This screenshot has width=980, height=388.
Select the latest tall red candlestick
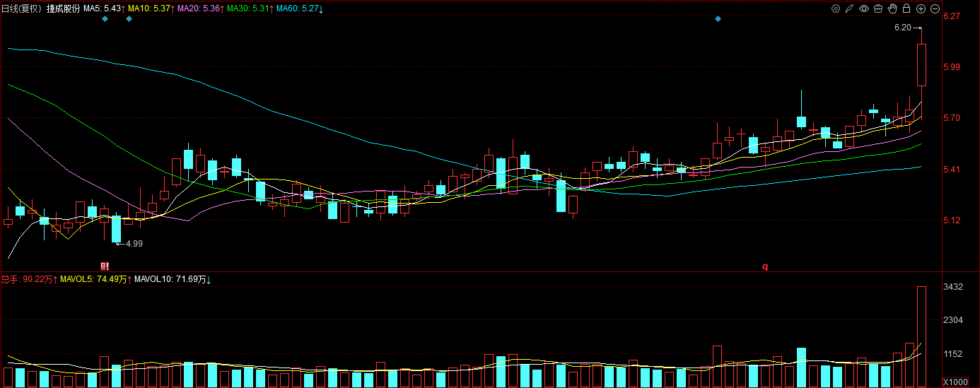tap(922, 65)
